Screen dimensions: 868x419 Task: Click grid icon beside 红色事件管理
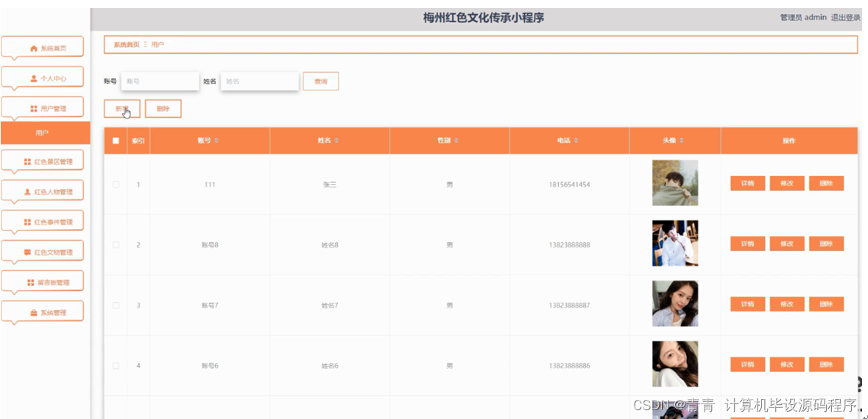tap(27, 222)
